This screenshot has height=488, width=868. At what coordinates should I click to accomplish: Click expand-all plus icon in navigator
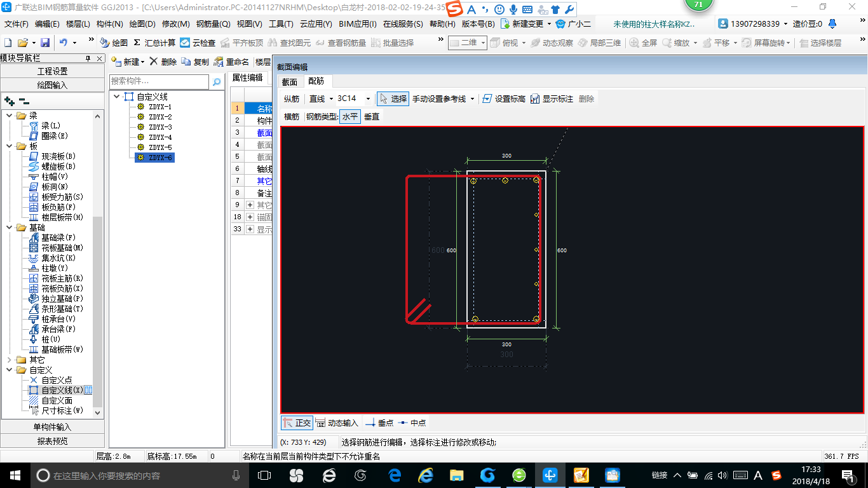9,100
